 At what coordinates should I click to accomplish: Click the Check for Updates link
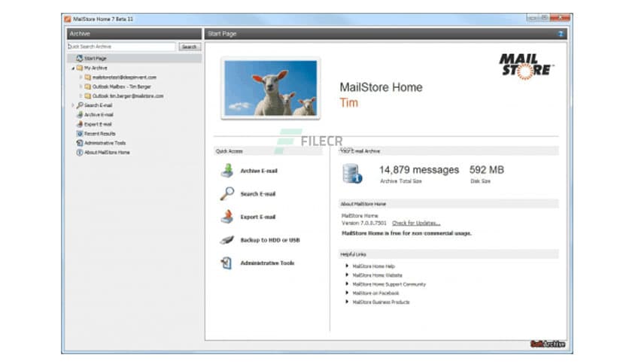tap(415, 223)
